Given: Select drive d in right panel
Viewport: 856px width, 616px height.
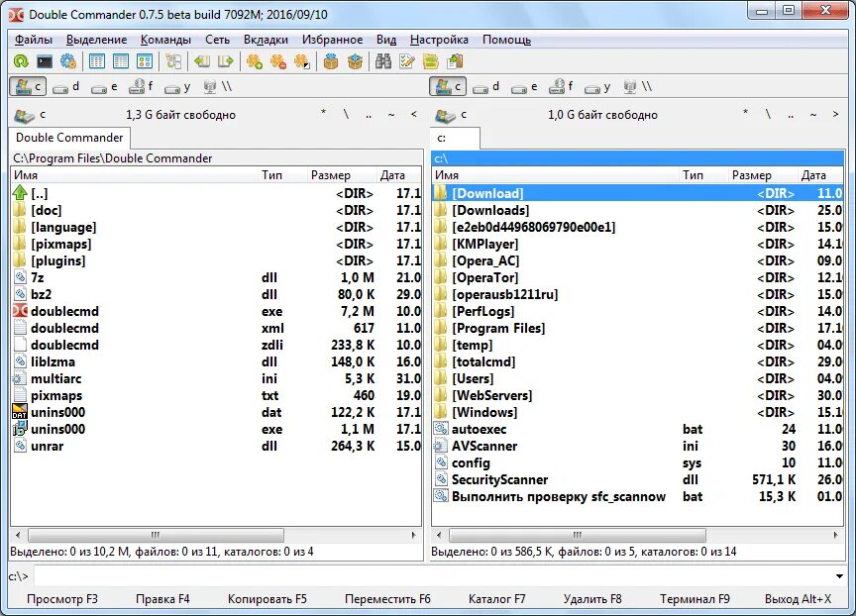Looking at the screenshot, I should (x=485, y=87).
